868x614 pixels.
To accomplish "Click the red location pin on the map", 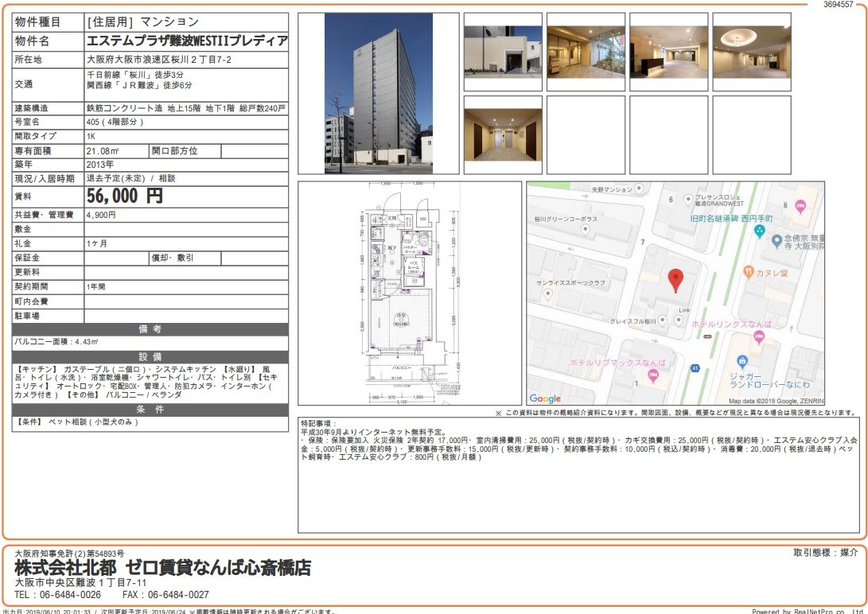I will (x=675, y=281).
